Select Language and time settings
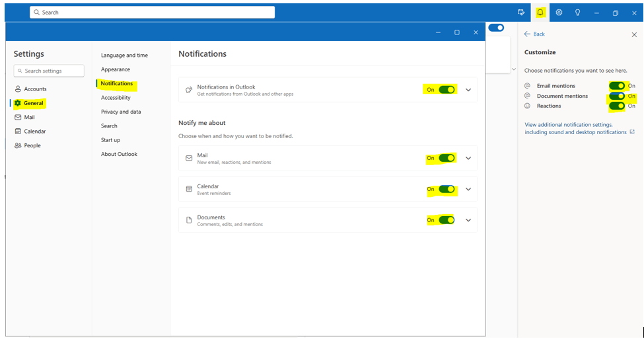Image resolution: width=644 pixels, height=339 pixels. 124,56
